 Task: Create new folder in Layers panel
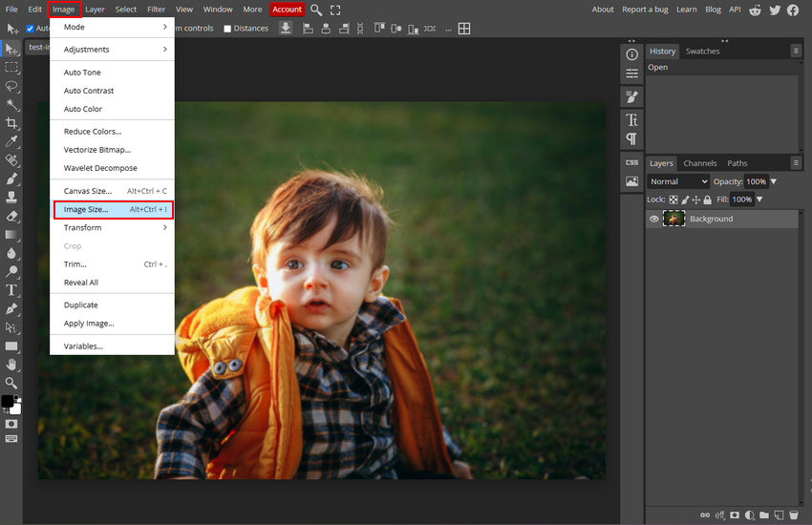pos(764,514)
